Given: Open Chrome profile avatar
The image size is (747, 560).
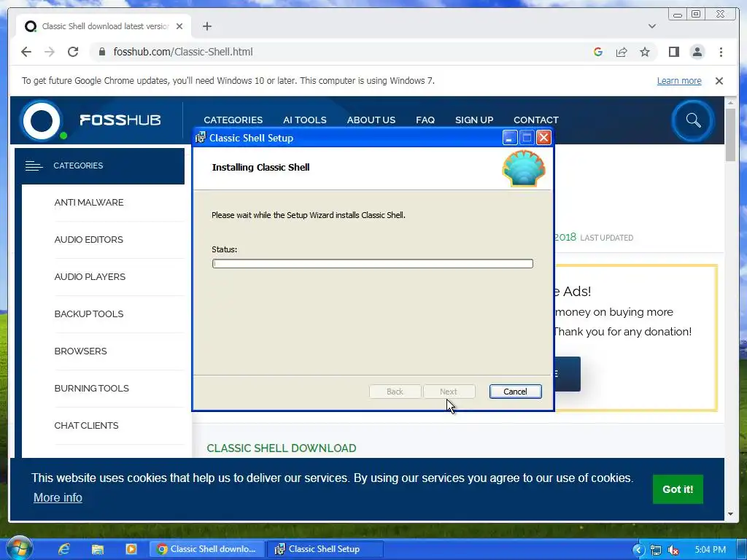Looking at the screenshot, I should (x=697, y=52).
